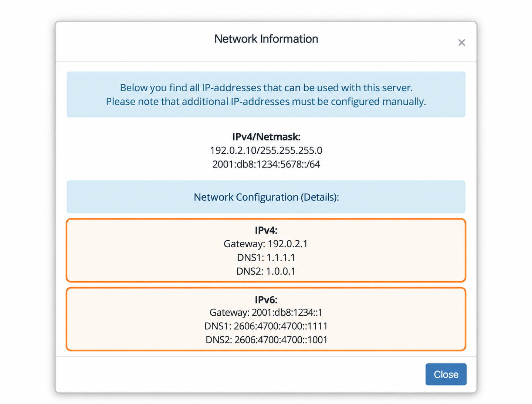Click the DNS1: 1.1.1.1 line
This screenshot has width=532, height=404.
coord(266,258)
